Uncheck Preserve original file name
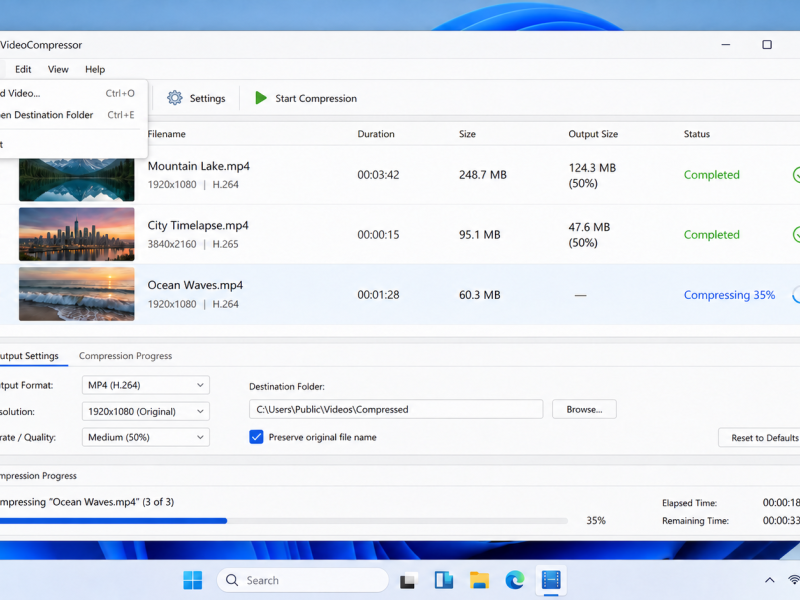This screenshot has width=800, height=600. pyautogui.click(x=256, y=437)
